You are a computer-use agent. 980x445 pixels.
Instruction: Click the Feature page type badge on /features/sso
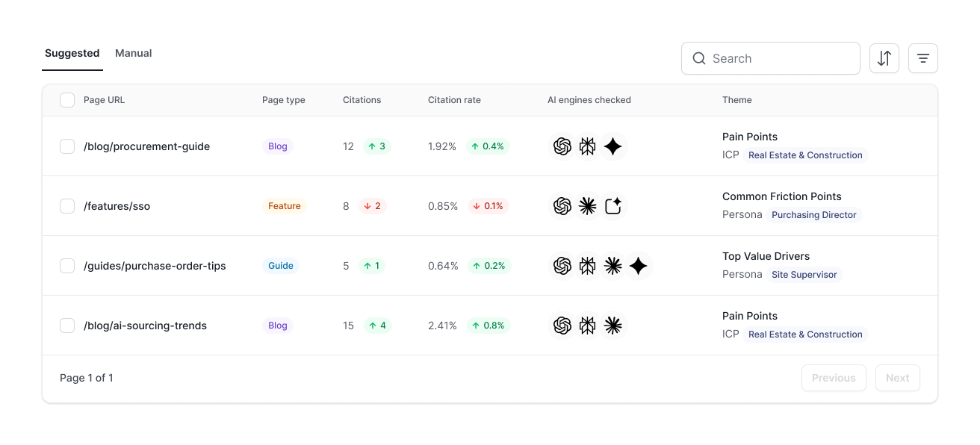(285, 206)
